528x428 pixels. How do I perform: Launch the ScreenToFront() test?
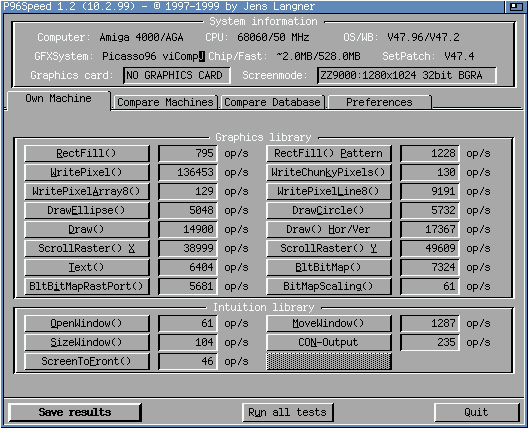point(87,362)
